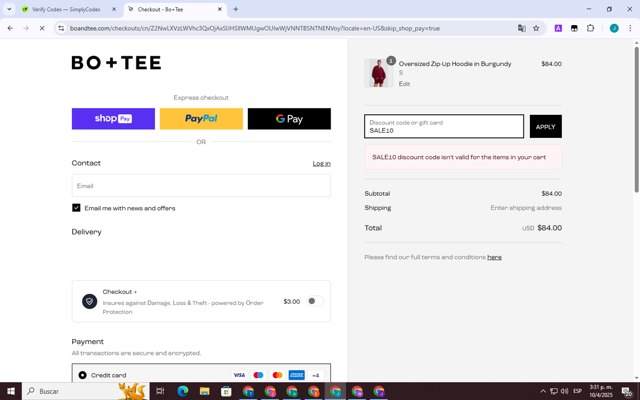Click the taskbar Buscar search box
The width and height of the screenshot is (640, 400).
click(86, 391)
